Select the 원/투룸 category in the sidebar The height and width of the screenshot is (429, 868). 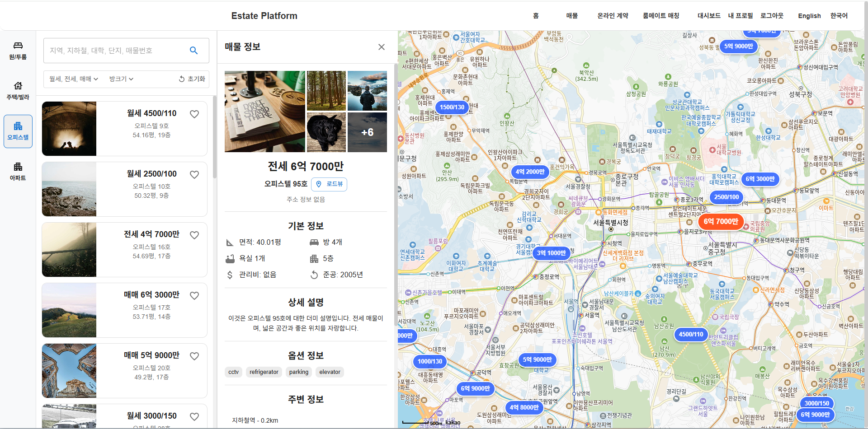point(18,50)
